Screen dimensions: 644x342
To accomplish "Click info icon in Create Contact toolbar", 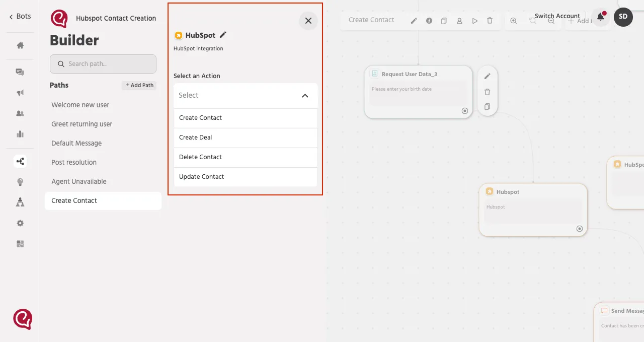I will [429, 21].
